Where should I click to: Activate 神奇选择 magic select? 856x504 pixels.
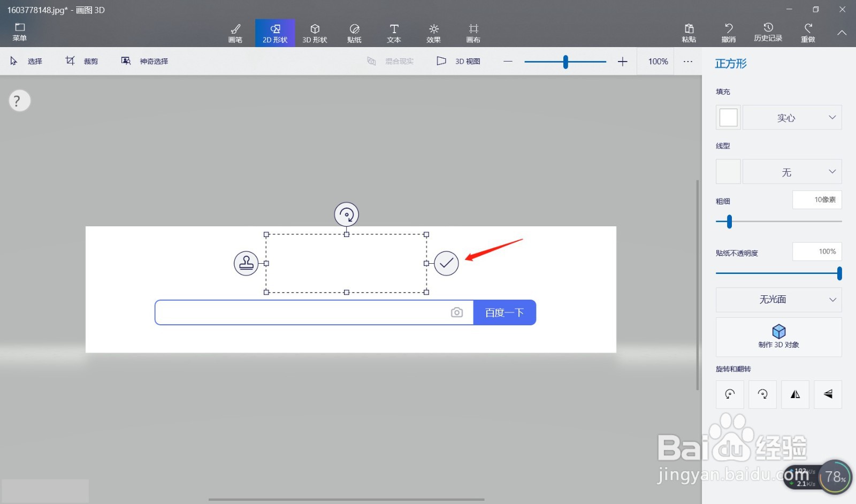tap(144, 61)
